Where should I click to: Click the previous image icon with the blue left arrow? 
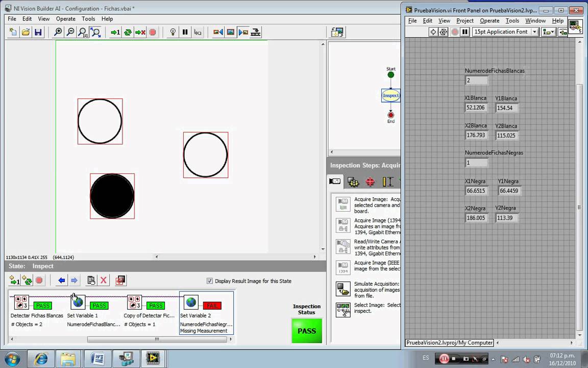coord(218,32)
